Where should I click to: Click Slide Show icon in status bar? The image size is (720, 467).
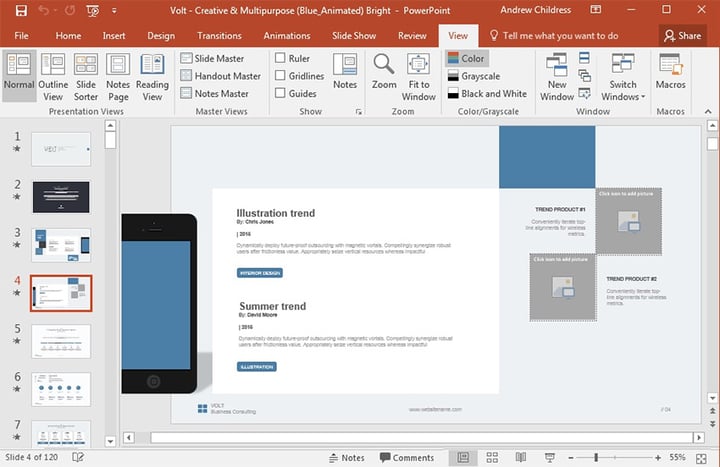tap(550, 457)
